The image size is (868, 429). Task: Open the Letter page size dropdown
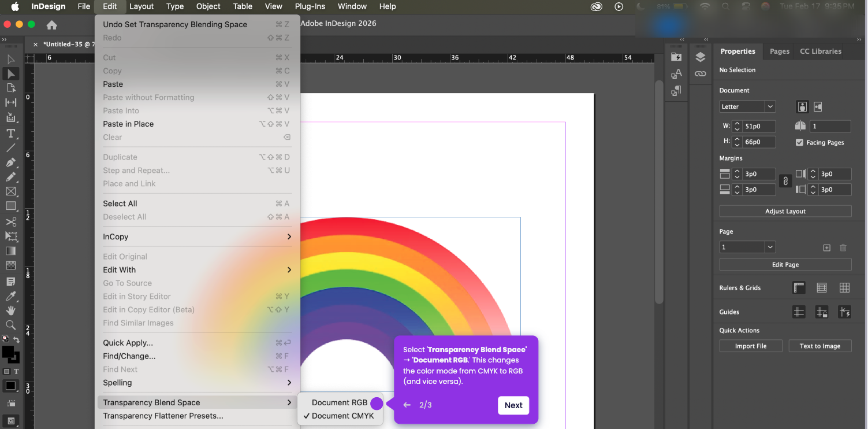(770, 106)
